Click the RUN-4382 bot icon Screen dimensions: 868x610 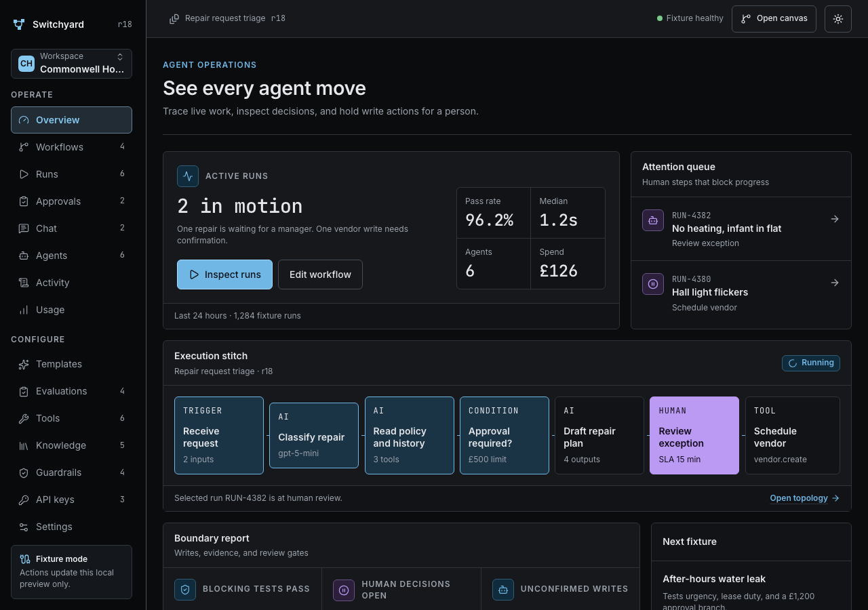point(653,220)
